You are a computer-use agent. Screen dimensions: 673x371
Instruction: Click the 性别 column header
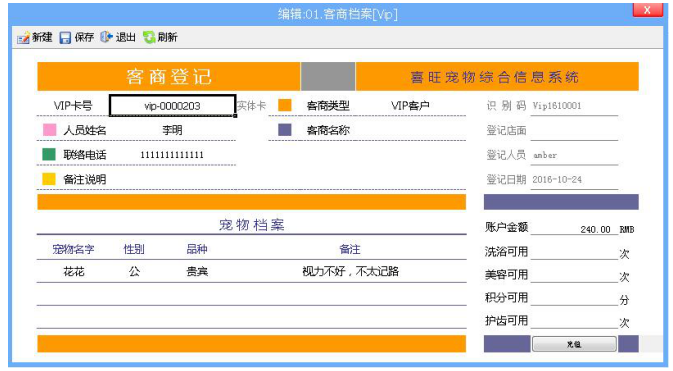tap(134, 249)
